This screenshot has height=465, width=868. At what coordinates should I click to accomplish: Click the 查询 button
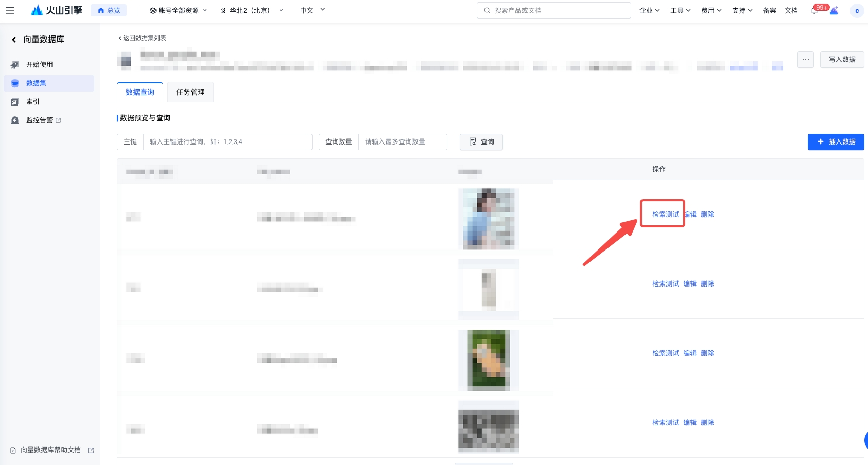point(481,142)
